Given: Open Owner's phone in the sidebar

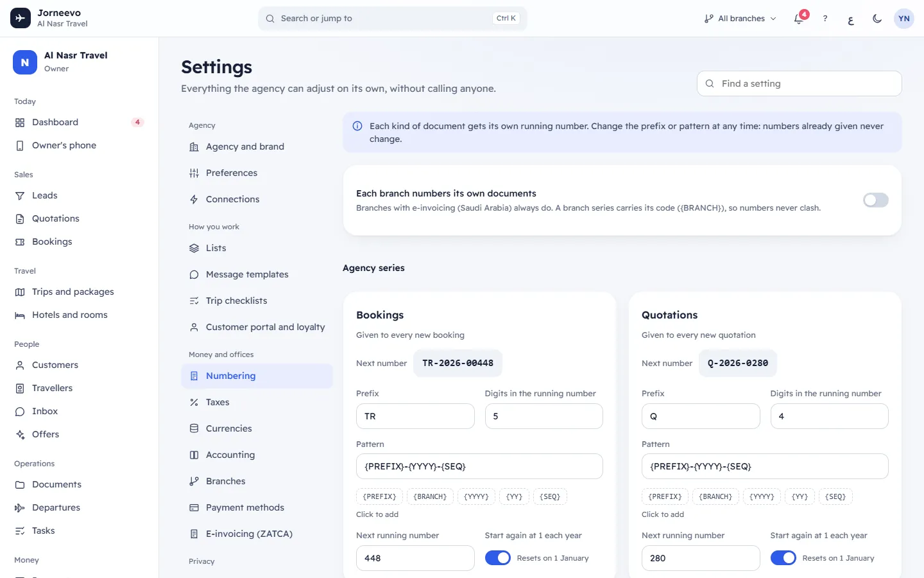Looking at the screenshot, I should click(79, 145).
